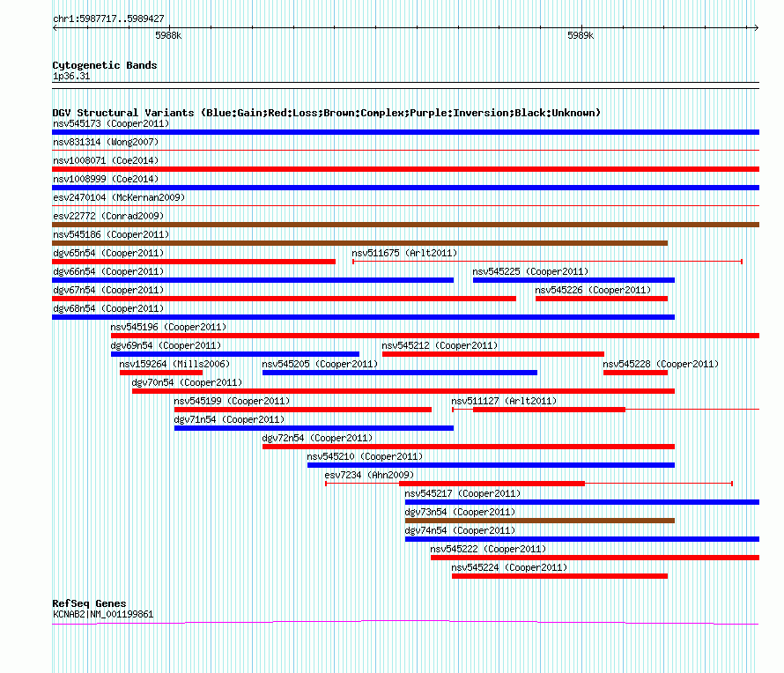This screenshot has width=784, height=673.
Task: Click the dgv71n54 (Cooper2011) blue bar
Action: click(314, 428)
